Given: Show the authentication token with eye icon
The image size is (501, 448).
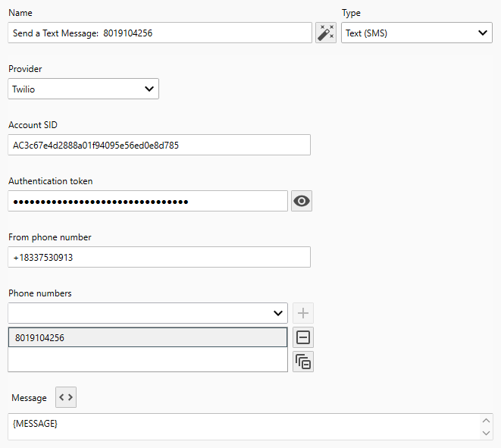Looking at the screenshot, I should pos(302,201).
